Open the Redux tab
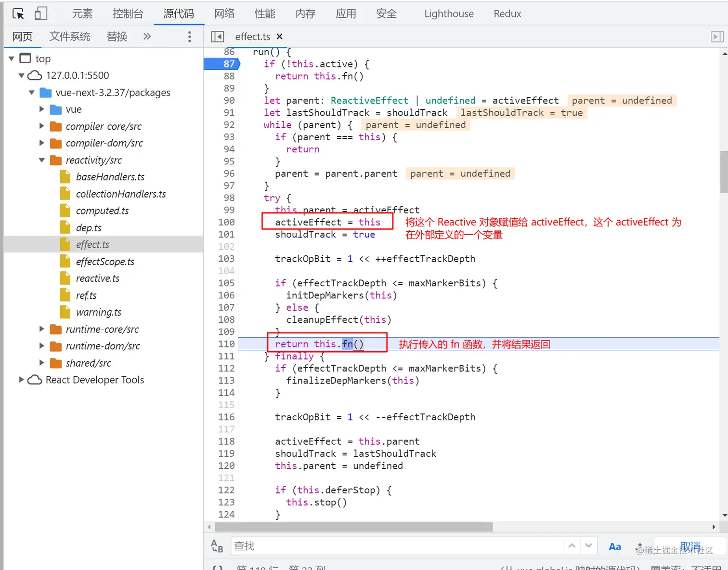Viewport: 728px width, 570px height. (x=507, y=13)
